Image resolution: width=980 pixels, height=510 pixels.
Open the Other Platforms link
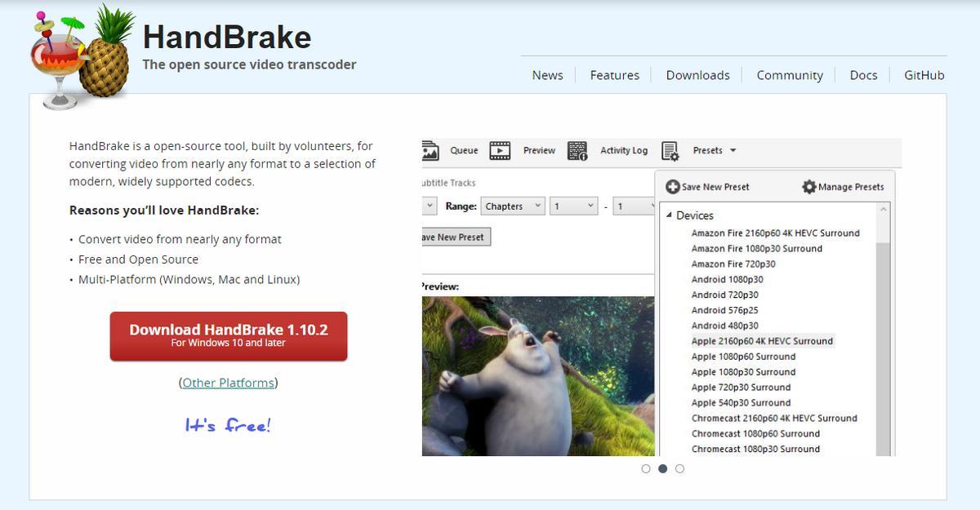coord(228,383)
